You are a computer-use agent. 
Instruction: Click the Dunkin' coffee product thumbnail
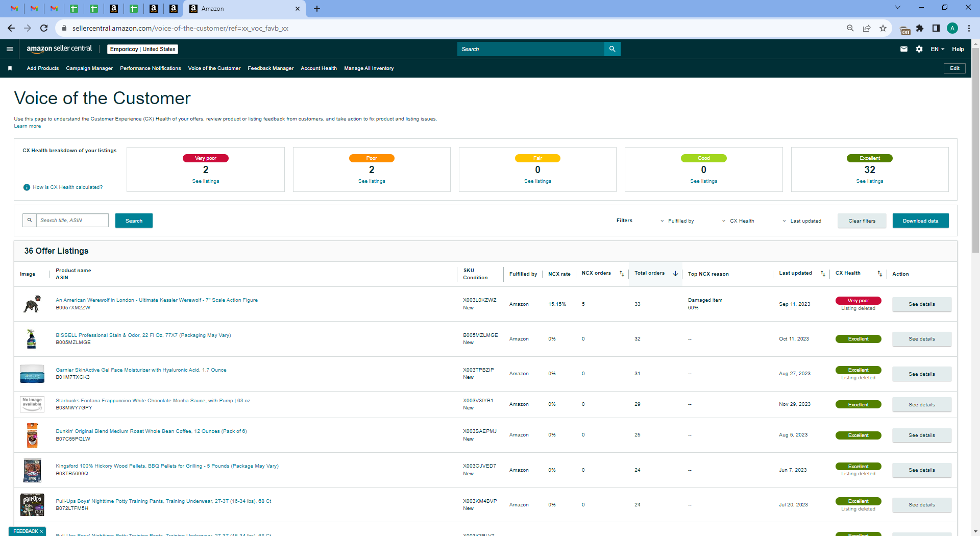32,435
